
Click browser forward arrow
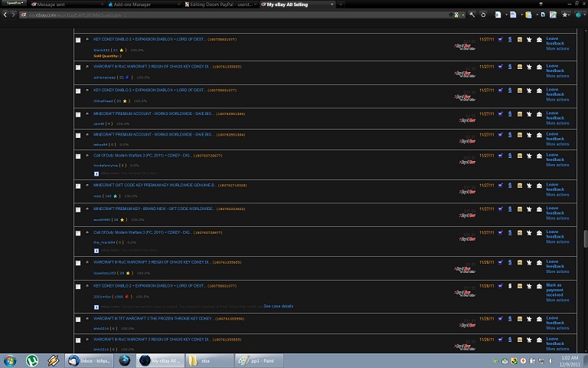pyautogui.click(x=13, y=15)
